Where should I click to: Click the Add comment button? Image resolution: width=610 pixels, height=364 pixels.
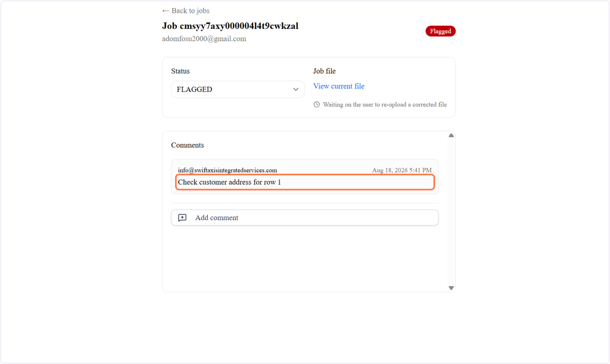304,218
